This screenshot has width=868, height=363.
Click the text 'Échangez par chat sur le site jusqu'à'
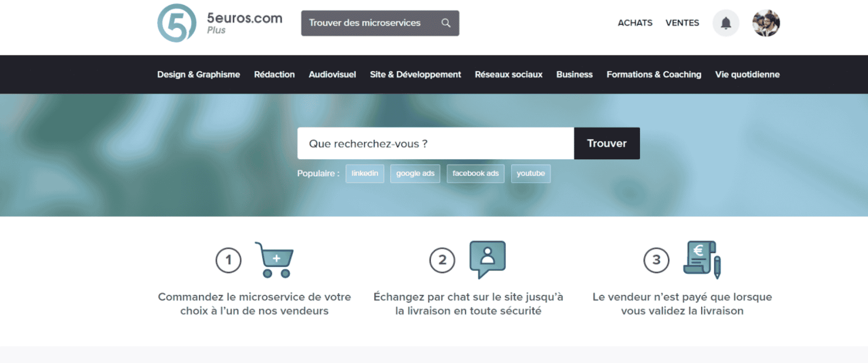click(x=468, y=297)
